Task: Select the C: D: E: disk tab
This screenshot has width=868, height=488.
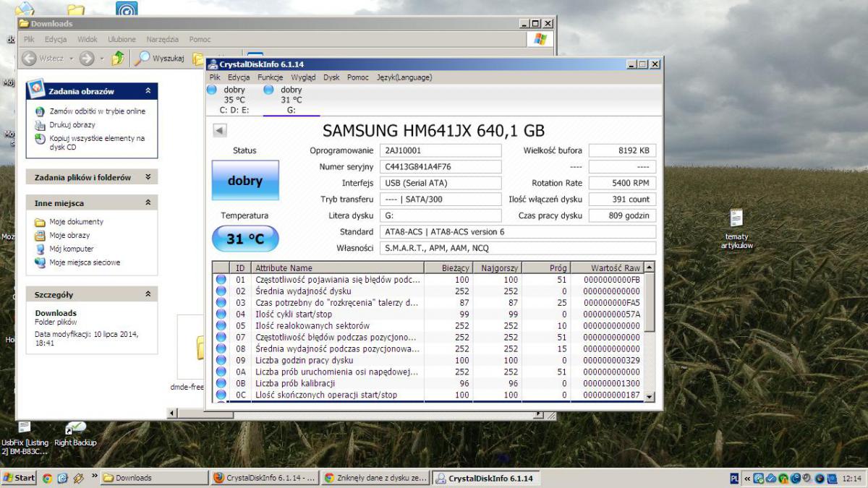Action: pos(234,100)
